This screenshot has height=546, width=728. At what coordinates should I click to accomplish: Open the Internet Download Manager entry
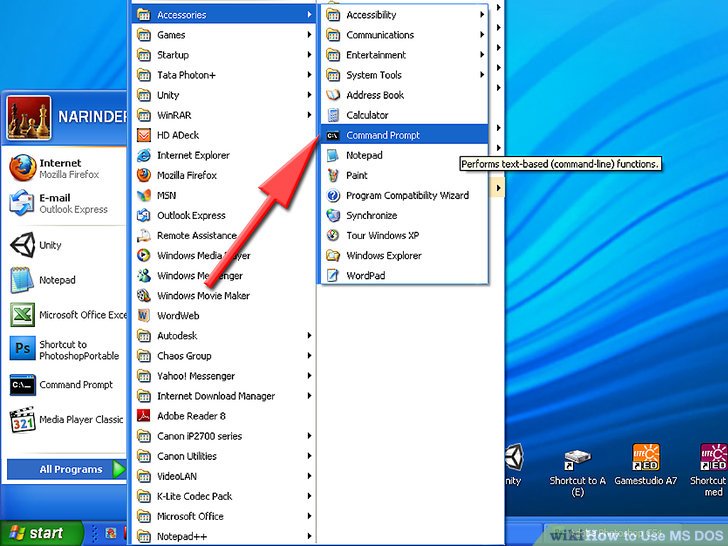click(224, 396)
